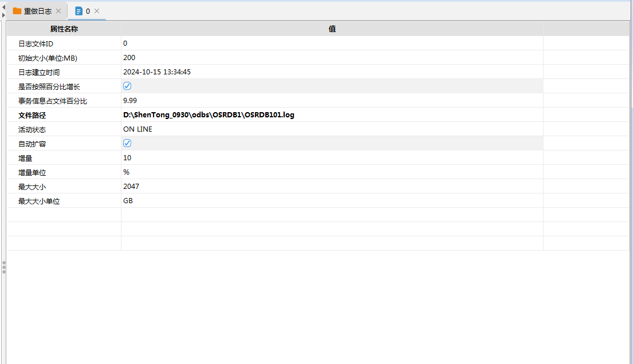Click the orange folder icon on 重做日志 tab
The width and height of the screenshot is (633, 364).
(x=17, y=11)
